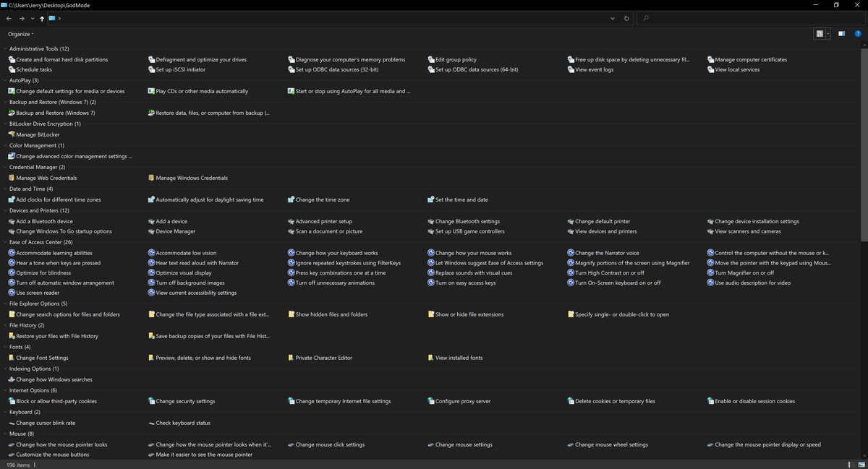The height and width of the screenshot is (469, 868).
Task: Click View local services text
Action: tap(737, 70)
